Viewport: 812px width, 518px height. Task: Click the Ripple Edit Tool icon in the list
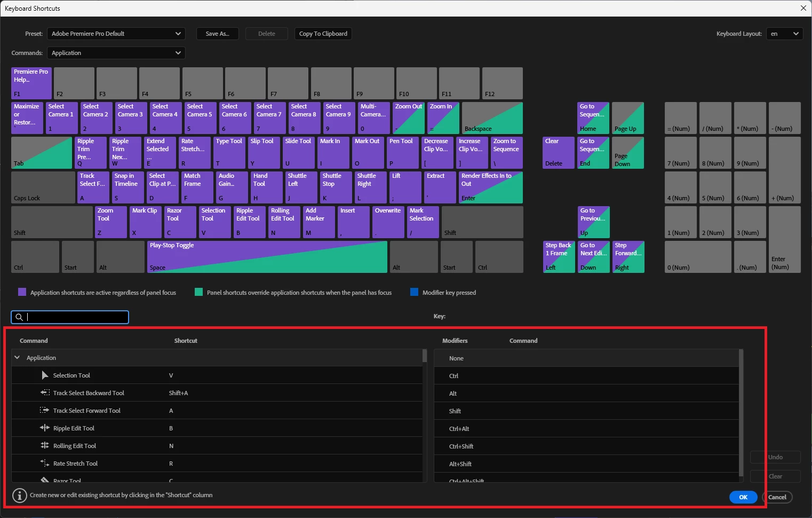click(45, 428)
